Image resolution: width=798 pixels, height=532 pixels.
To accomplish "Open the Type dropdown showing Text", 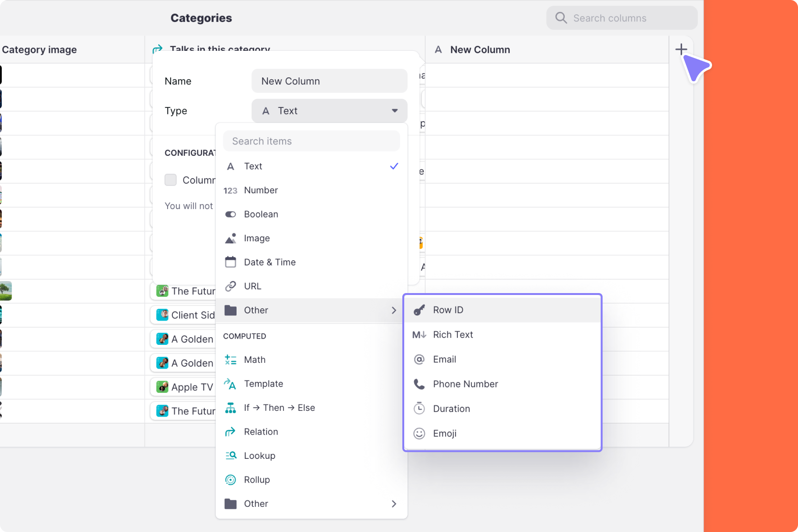I will (329, 111).
